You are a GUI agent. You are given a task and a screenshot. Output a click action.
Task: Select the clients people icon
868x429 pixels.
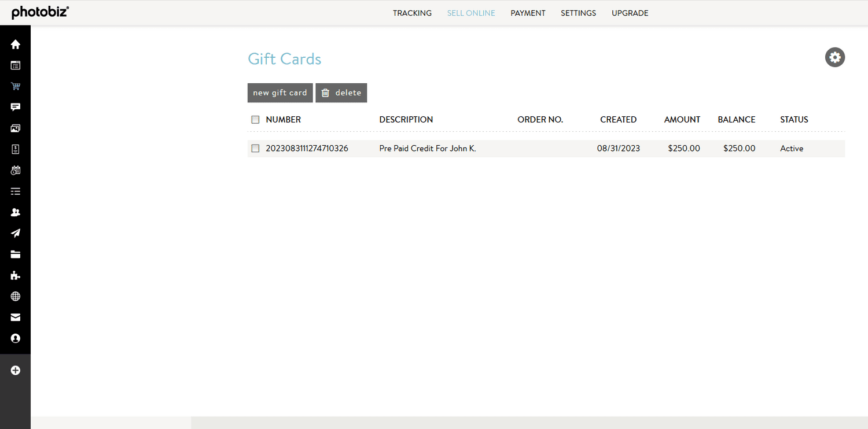point(16,212)
